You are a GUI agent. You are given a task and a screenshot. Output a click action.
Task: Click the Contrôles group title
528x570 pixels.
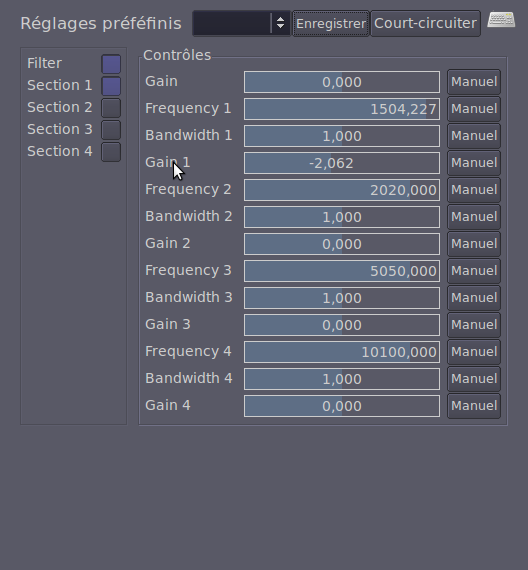177,55
